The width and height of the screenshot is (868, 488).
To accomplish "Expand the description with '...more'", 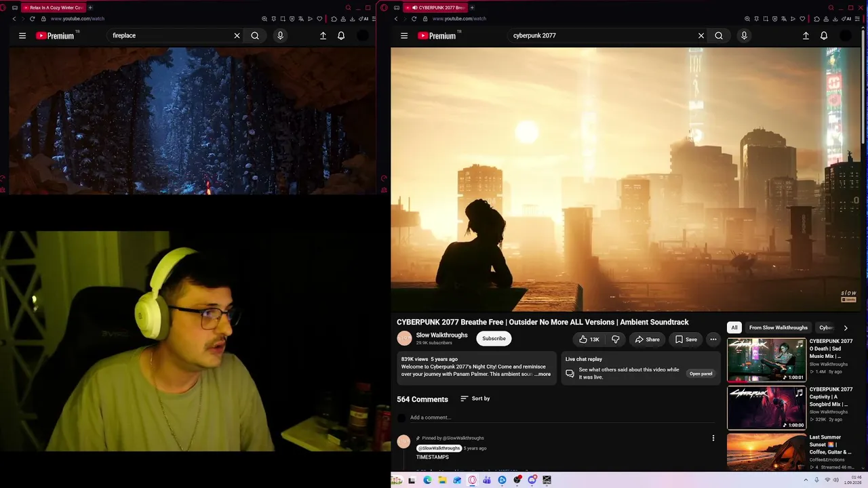I will point(542,374).
